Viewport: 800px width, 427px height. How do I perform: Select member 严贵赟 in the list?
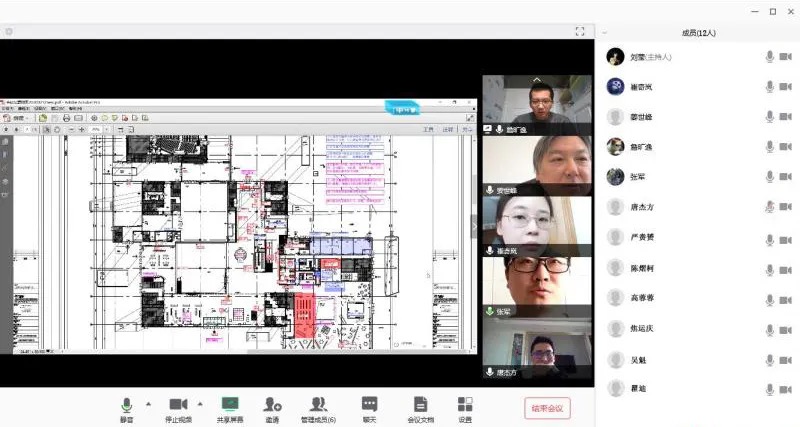[x=642, y=238]
